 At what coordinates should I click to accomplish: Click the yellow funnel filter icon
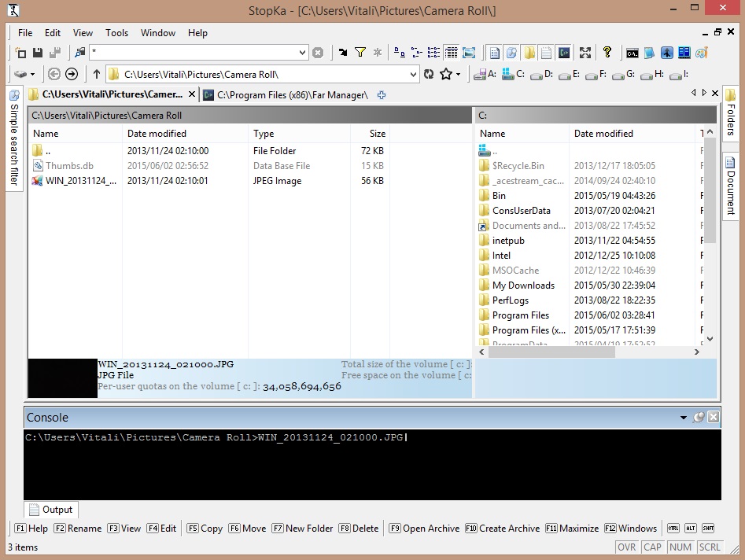click(360, 52)
